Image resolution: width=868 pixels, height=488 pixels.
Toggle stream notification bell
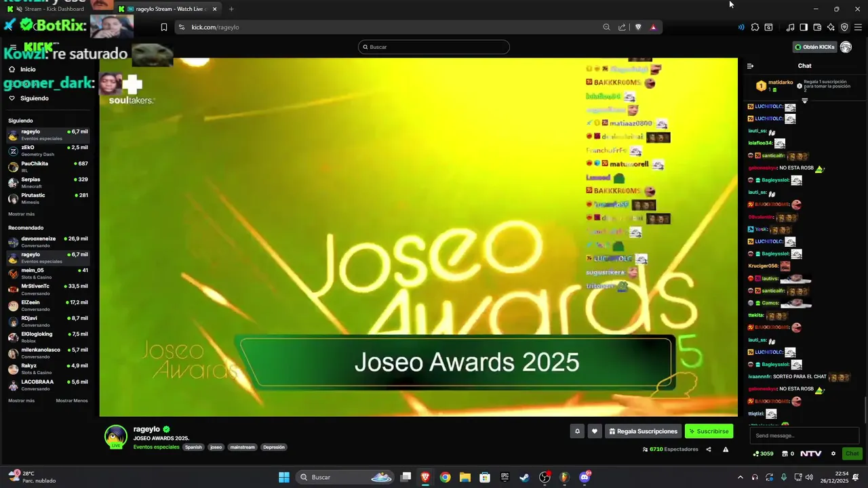577,431
